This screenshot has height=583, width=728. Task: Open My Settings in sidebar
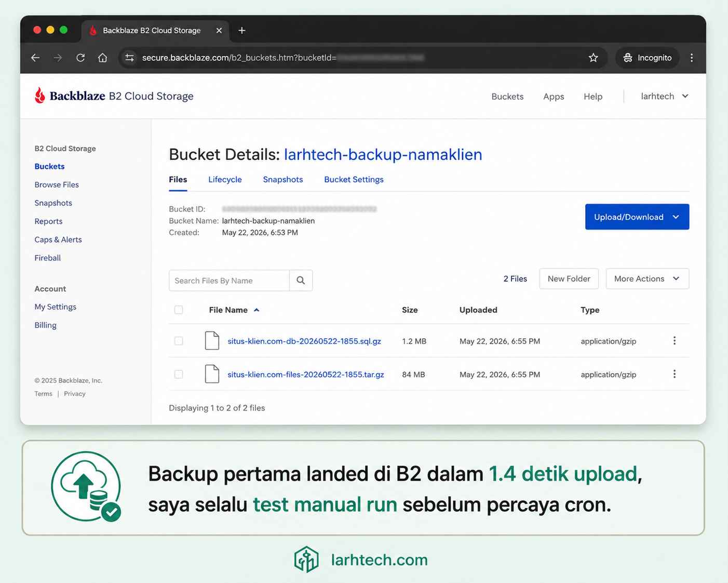click(x=55, y=307)
